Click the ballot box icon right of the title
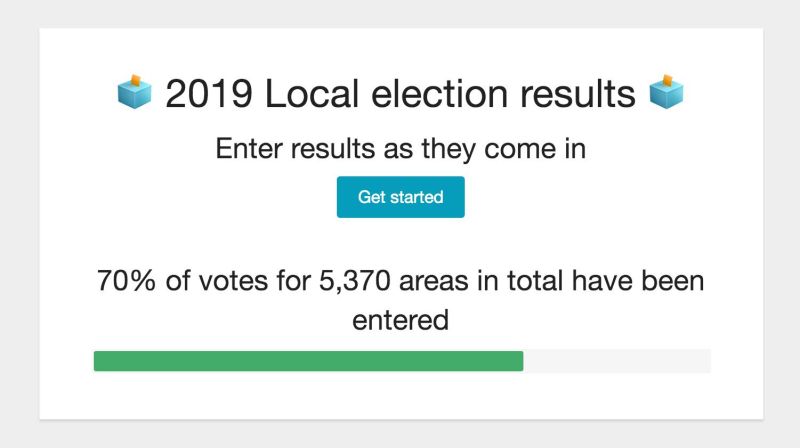The image size is (800, 448). tap(667, 93)
